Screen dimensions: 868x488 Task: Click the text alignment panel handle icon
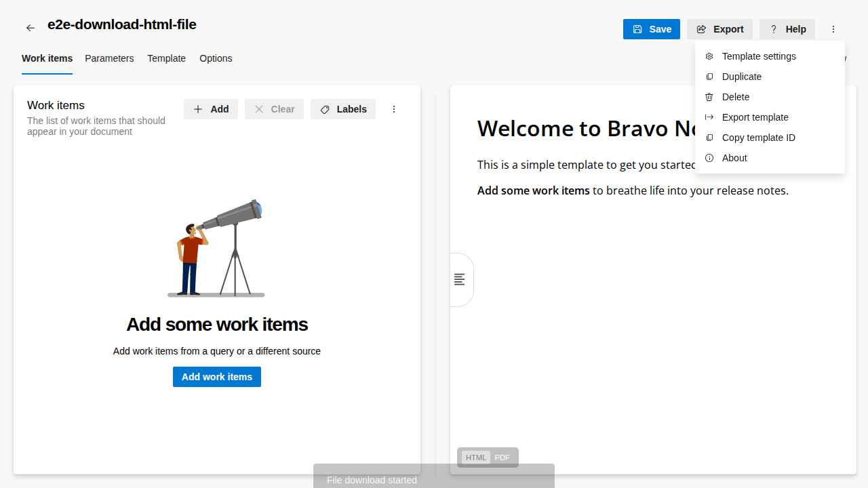[x=460, y=279]
